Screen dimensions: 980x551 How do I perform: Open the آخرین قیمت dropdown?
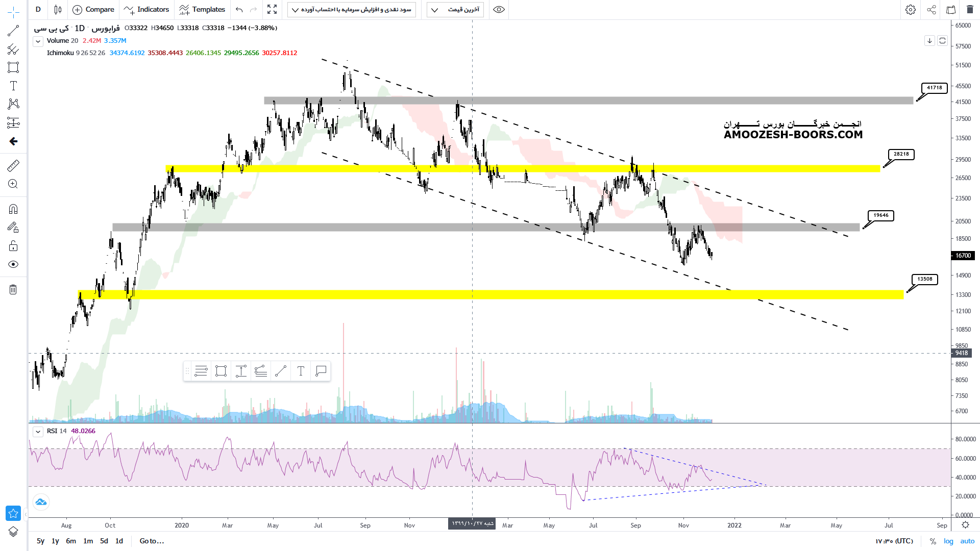(x=455, y=10)
